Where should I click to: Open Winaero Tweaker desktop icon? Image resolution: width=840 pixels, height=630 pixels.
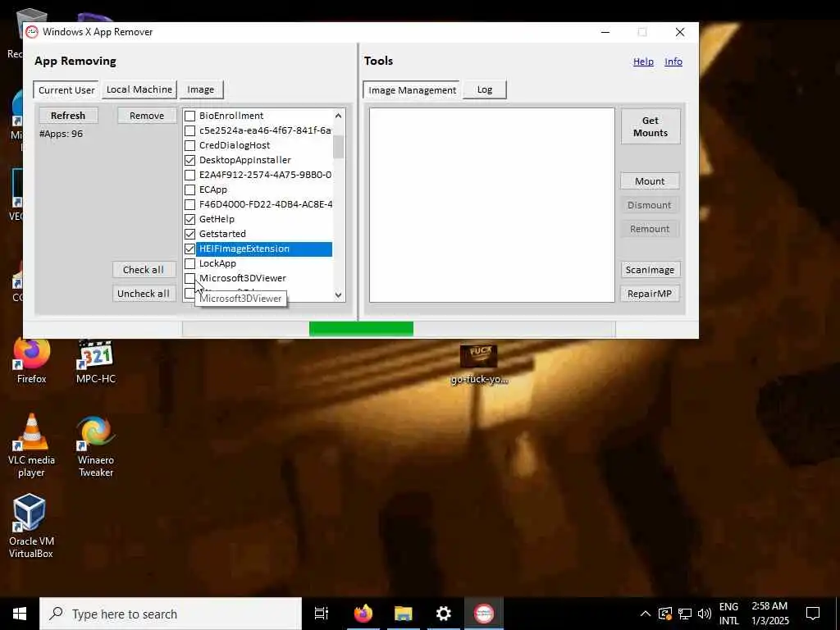click(x=95, y=445)
